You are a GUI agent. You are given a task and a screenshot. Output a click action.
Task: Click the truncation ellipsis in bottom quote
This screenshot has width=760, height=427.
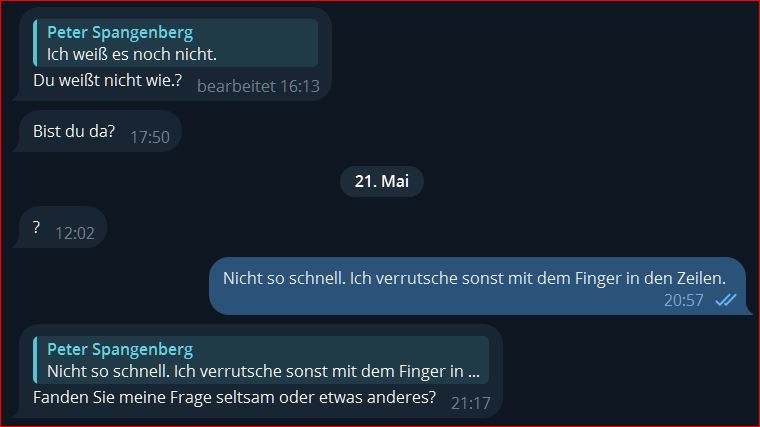tap(474, 372)
